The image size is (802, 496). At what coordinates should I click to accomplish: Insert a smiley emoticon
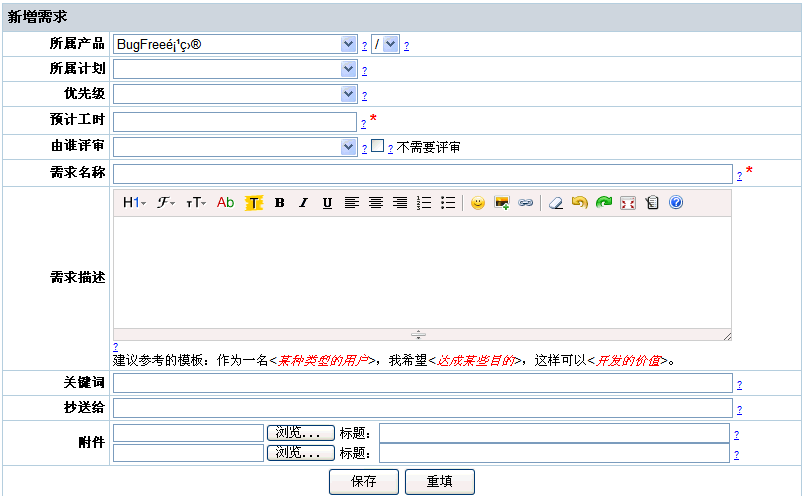(478, 202)
